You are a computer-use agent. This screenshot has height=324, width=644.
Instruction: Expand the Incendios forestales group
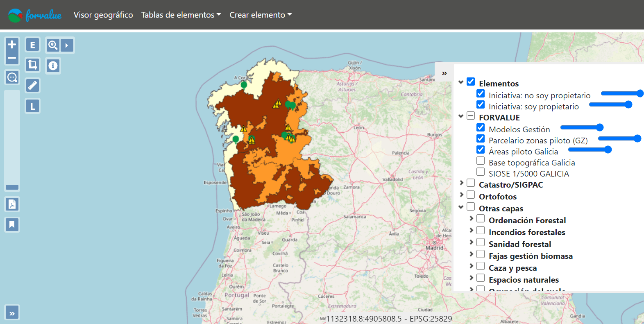(471, 231)
